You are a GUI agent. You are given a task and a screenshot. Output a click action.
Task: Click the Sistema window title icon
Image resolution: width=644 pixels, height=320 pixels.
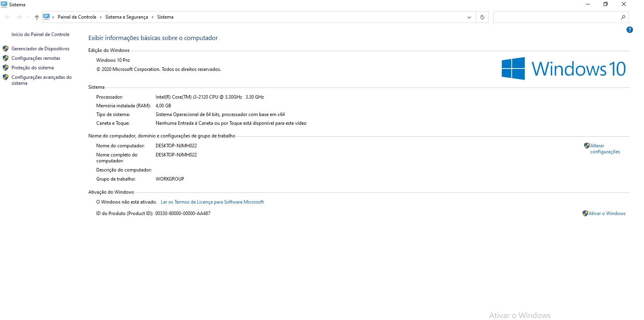[4, 4]
